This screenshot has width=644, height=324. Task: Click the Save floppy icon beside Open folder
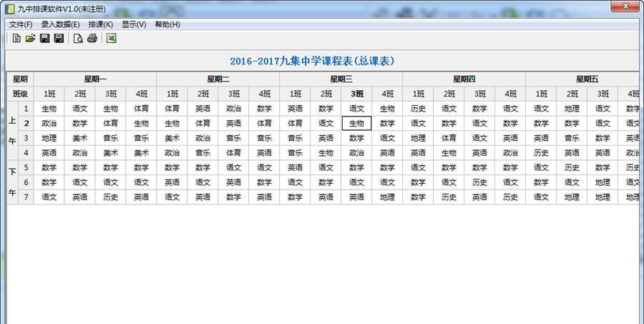point(45,39)
